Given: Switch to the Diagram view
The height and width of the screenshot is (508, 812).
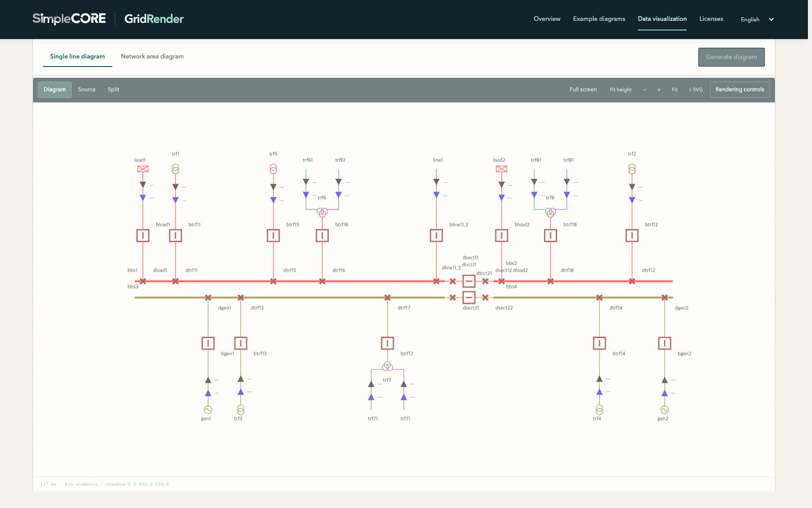Looking at the screenshot, I should coord(55,89).
